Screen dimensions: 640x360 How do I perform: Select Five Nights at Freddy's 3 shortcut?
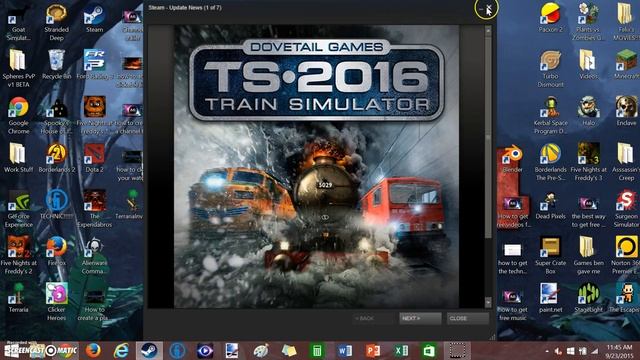pyautogui.click(x=588, y=162)
